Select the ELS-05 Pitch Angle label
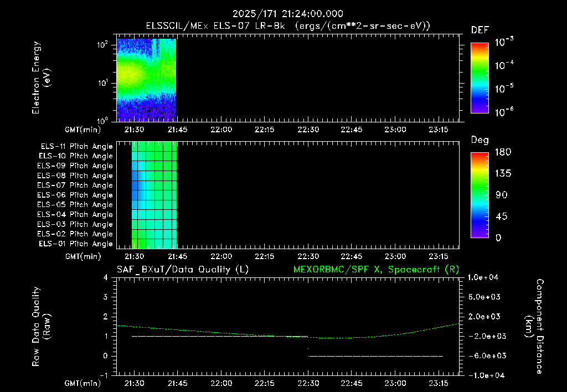 [75, 205]
